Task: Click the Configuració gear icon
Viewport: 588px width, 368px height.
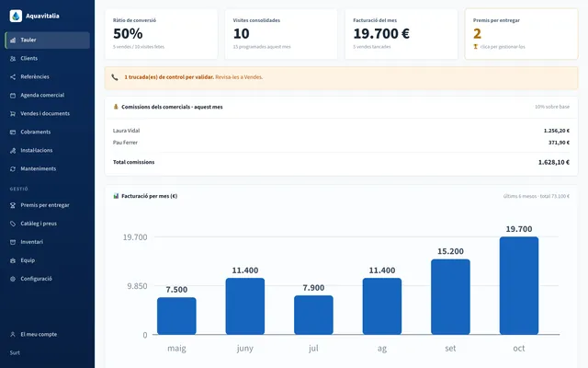Action: 13,279
